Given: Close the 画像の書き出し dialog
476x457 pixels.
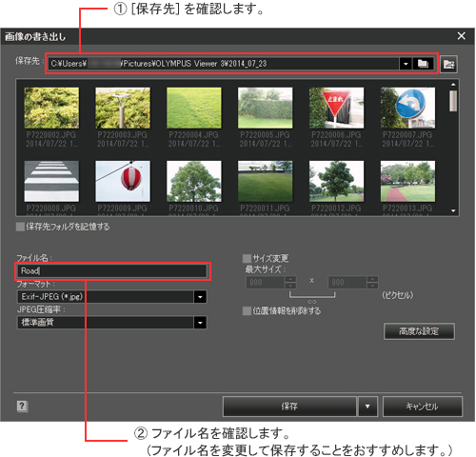Looking at the screenshot, I should [461, 36].
